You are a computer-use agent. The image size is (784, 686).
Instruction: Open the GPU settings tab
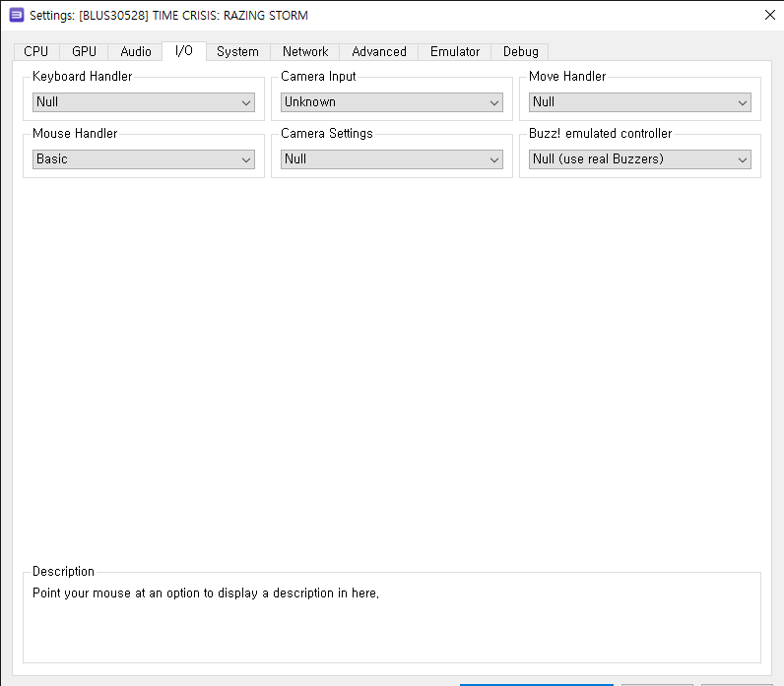click(x=84, y=52)
